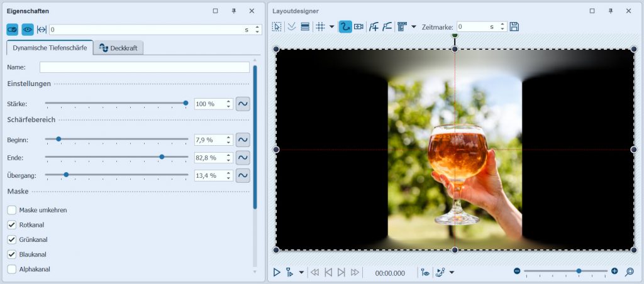The height and width of the screenshot is (284, 644).
Task: Select the Dynamische Tiefenschärfe tab
Action: (50, 48)
